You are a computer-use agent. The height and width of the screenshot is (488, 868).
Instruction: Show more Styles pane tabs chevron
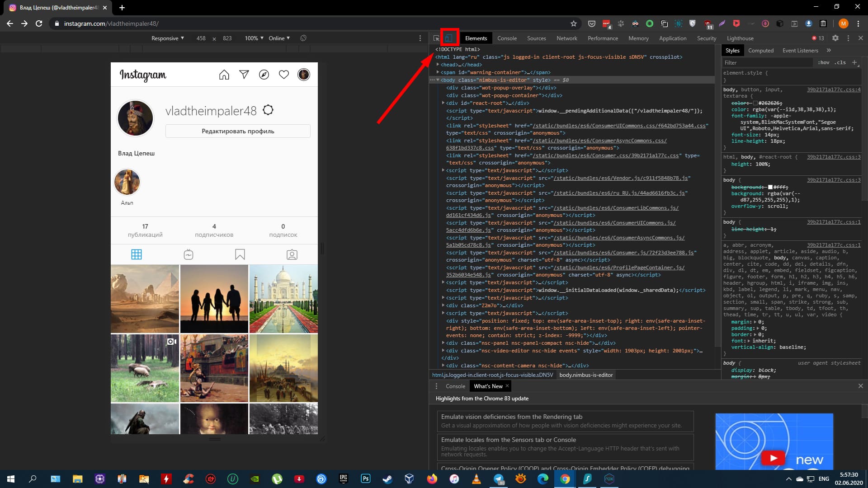point(829,50)
